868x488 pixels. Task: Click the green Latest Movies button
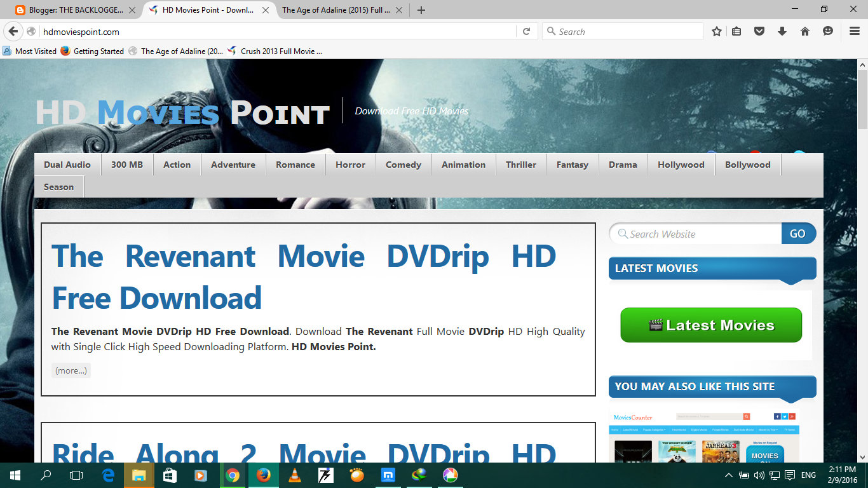point(711,325)
